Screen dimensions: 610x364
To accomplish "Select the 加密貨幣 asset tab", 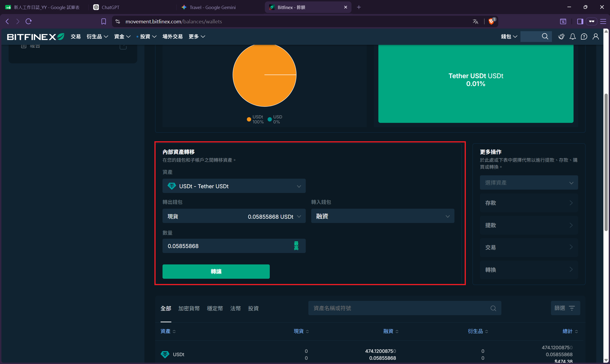I will [x=189, y=308].
